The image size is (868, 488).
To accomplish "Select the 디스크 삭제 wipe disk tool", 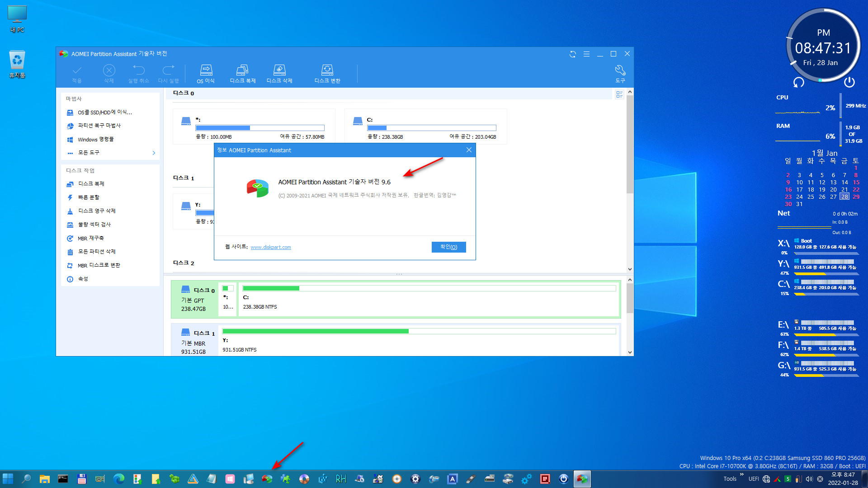I will [279, 74].
